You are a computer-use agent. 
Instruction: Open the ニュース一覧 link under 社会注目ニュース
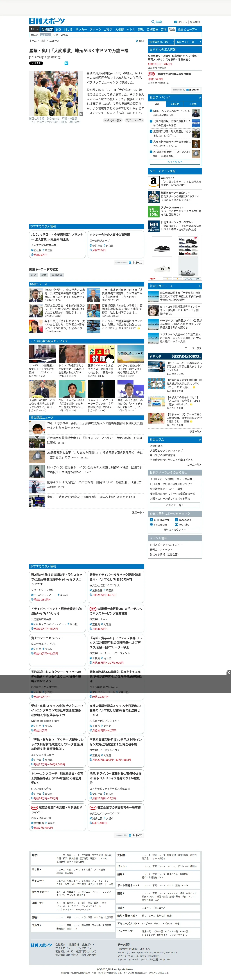tap(193, 348)
